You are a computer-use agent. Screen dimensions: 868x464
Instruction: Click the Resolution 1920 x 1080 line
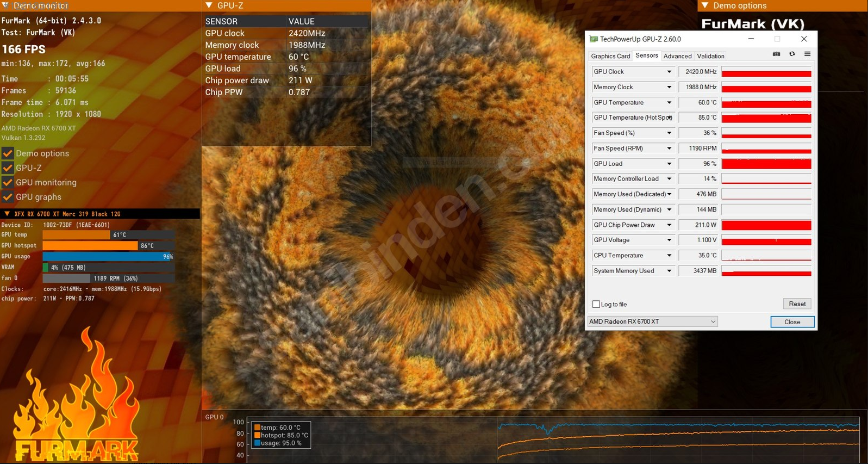(51, 114)
